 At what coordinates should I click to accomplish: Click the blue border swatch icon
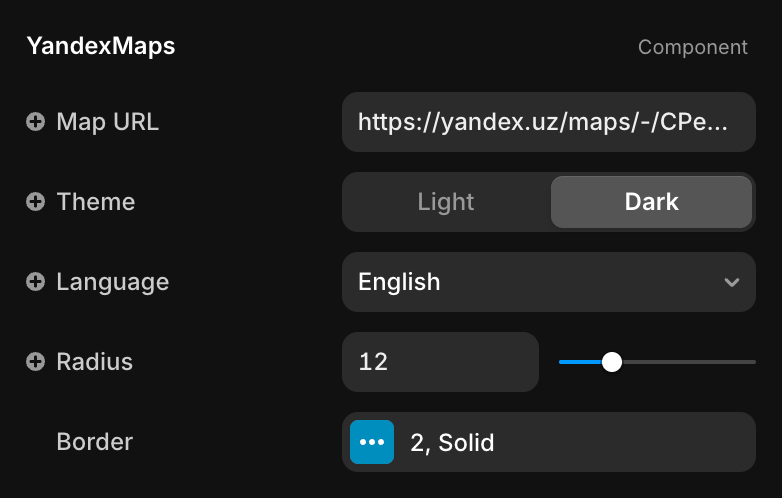(x=372, y=442)
